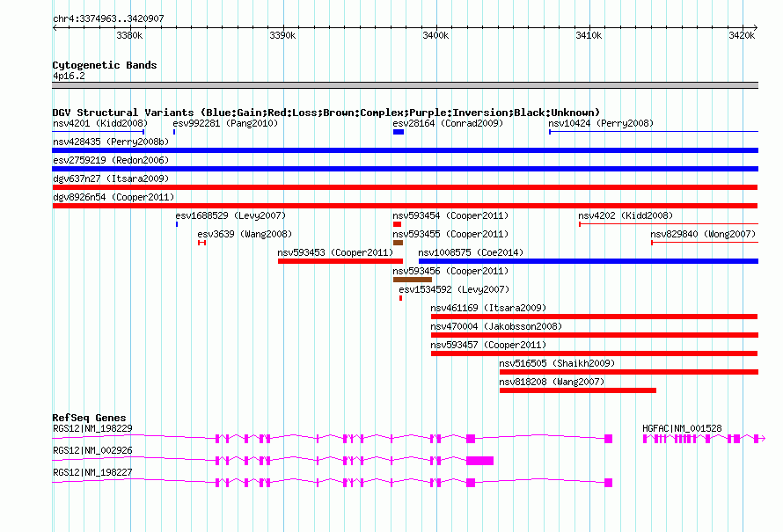Click the esv3639 small red marker
The height and width of the screenshot is (532, 783).
(201, 243)
